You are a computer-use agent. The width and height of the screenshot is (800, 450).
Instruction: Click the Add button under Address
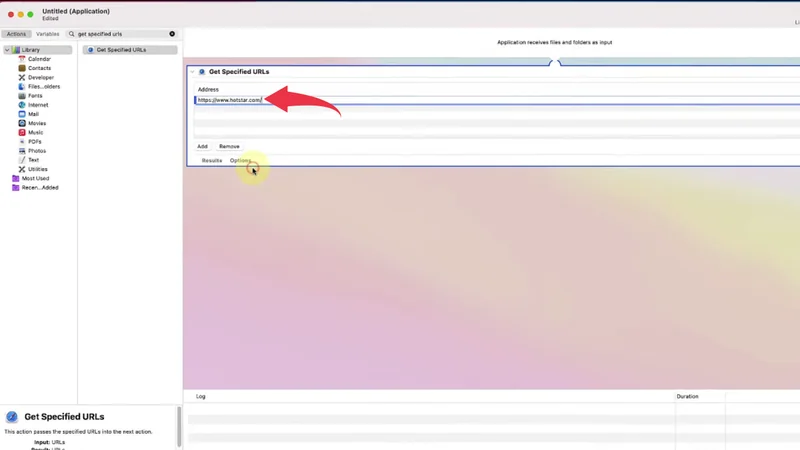click(x=202, y=146)
